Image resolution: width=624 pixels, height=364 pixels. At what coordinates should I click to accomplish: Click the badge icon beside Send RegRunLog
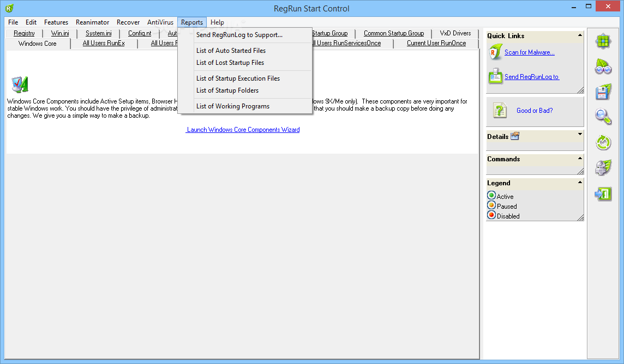[495, 76]
